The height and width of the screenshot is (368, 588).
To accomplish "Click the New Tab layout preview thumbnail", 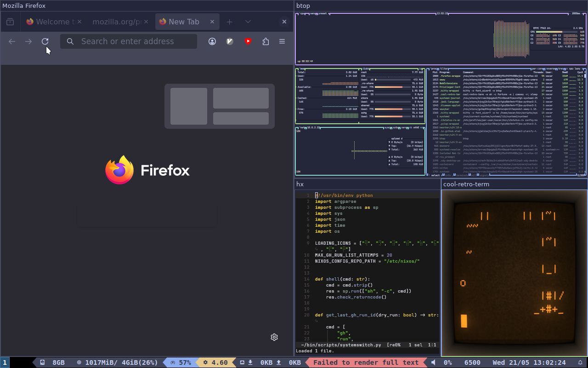I will [220, 106].
